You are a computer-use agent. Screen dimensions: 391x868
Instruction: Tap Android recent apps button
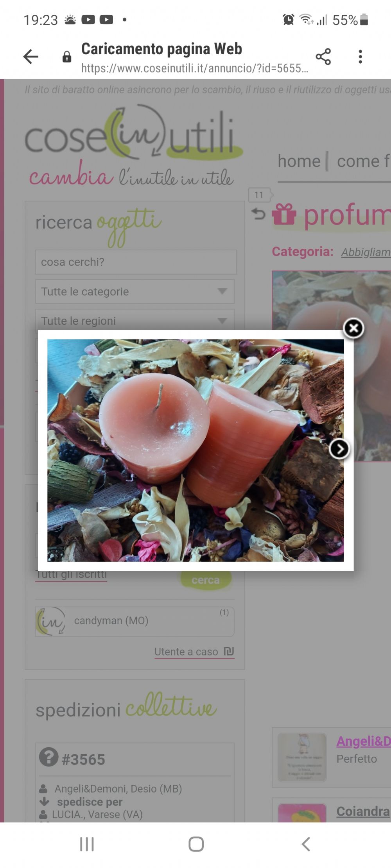[x=87, y=844]
